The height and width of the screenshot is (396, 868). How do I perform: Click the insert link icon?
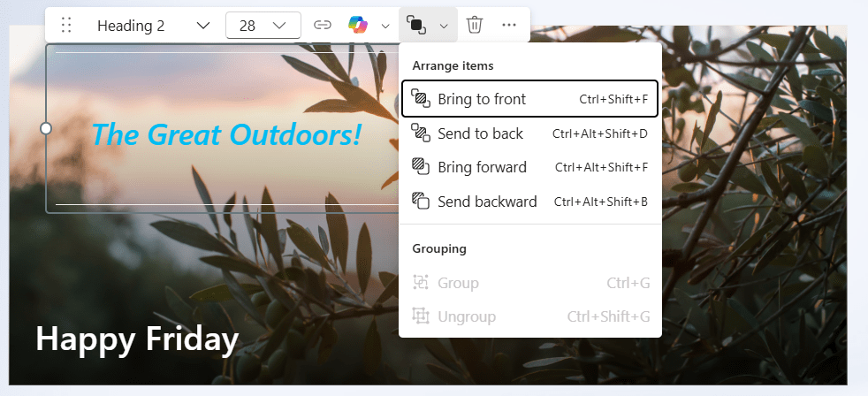tap(323, 26)
